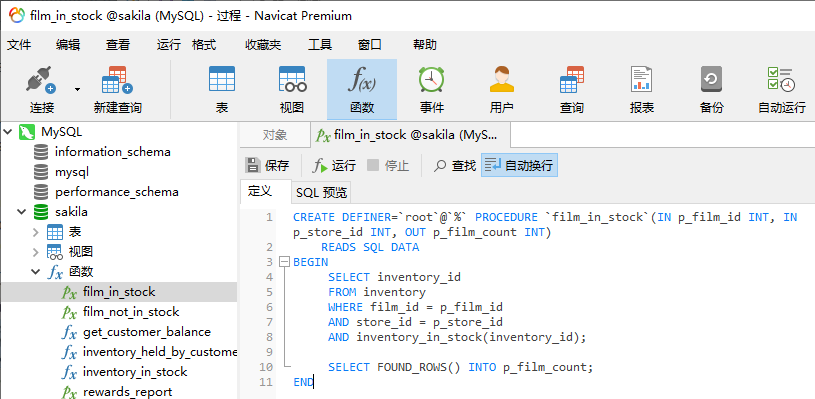Click the 备份 backup toolbar icon
Screen dimensions: 815x399
[x=712, y=89]
